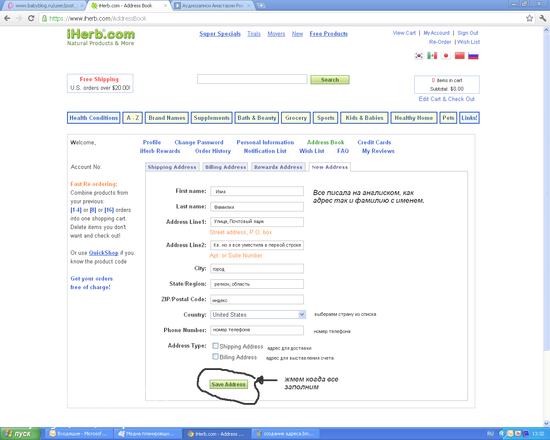Open Windows Start button пуск
Viewport: 550px width, 440px height.
click(20, 434)
